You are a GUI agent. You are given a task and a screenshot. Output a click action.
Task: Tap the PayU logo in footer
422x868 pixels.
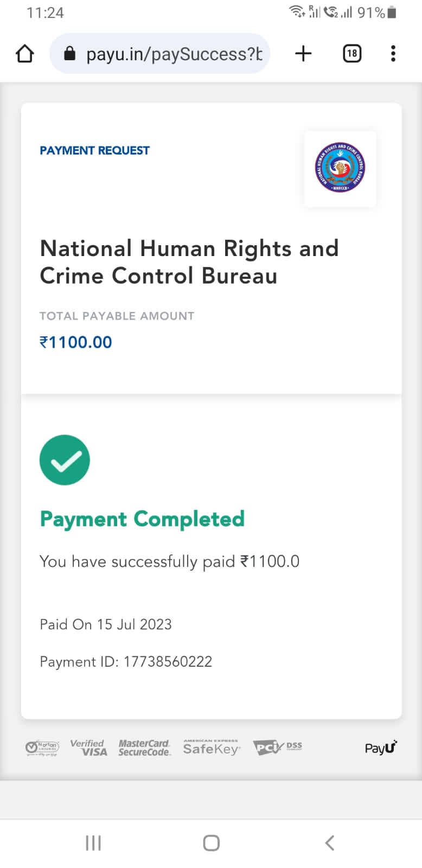coord(381,748)
